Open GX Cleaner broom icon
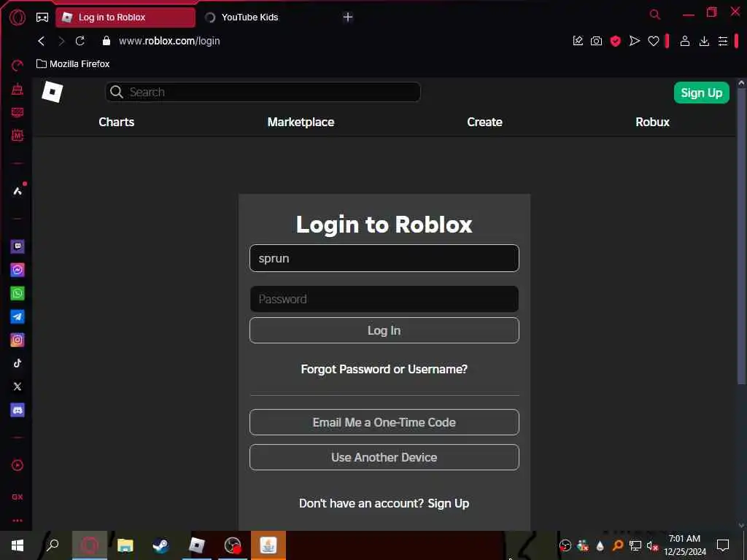This screenshot has width=747, height=560. (18, 89)
